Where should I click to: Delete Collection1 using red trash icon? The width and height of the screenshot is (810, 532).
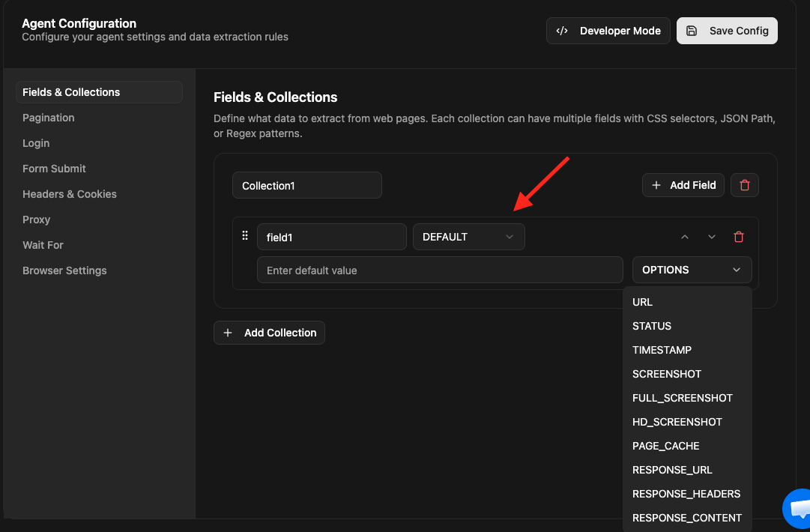745,185
